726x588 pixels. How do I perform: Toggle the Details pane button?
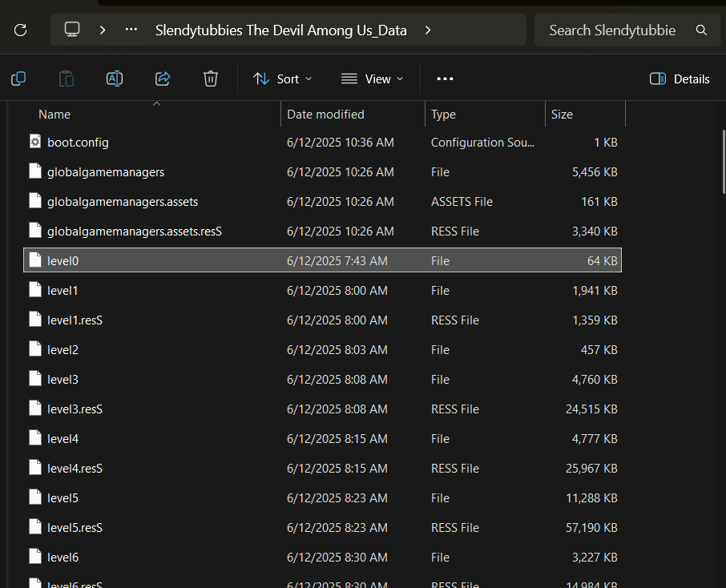pyautogui.click(x=680, y=79)
